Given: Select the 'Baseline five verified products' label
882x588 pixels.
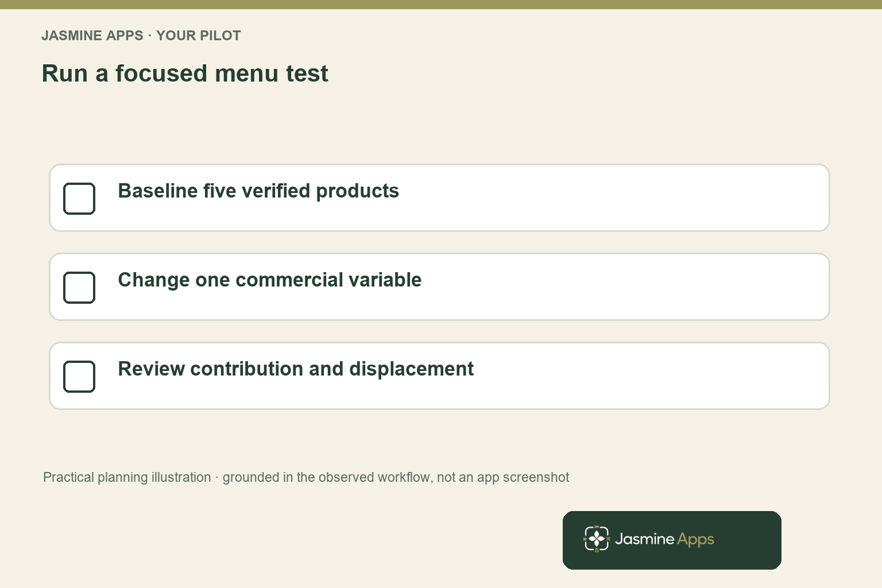Looking at the screenshot, I should coord(258,191).
